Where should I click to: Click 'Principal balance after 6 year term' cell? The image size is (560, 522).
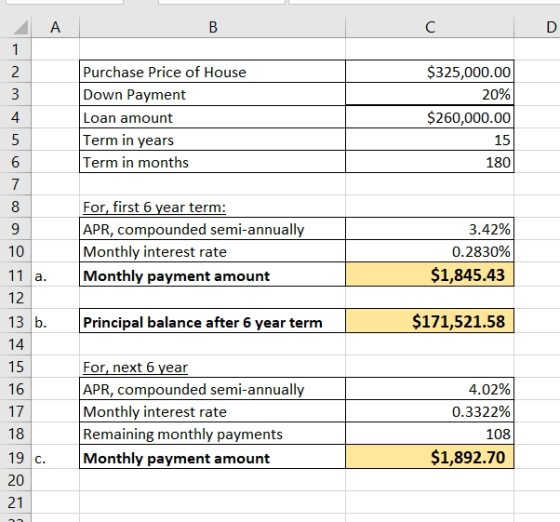coord(212,321)
